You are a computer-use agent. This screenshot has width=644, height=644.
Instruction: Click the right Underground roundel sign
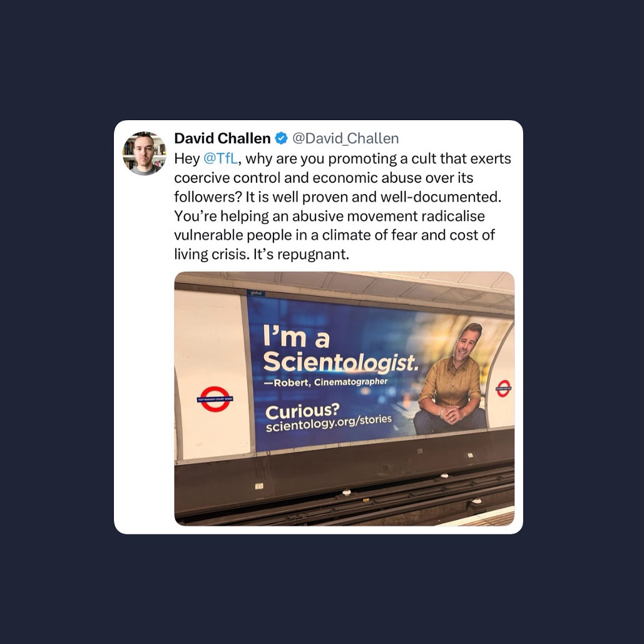click(x=504, y=388)
